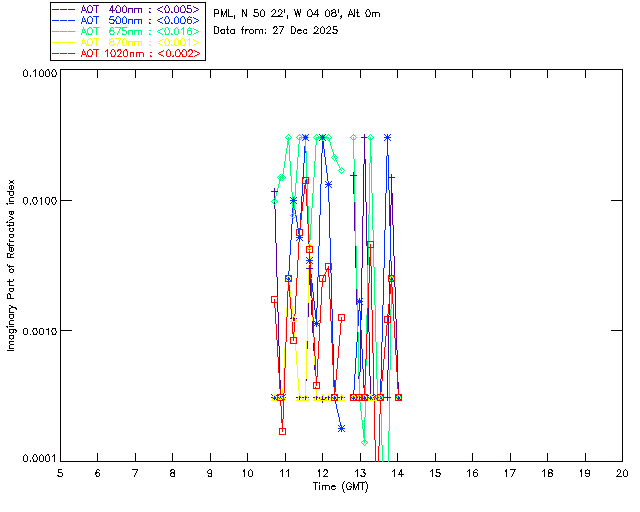Click the lowest blue asterisk marker near 12.5
640x512 pixels.
342,428
